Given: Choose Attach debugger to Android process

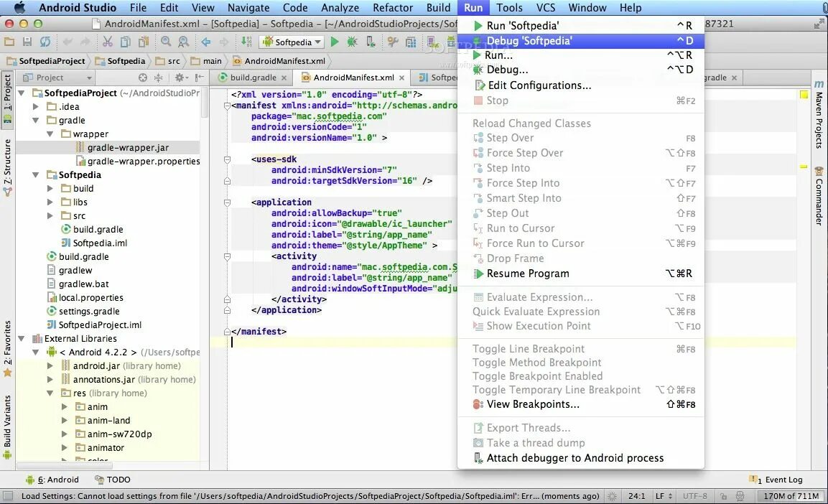Looking at the screenshot, I should click(581, 458).
